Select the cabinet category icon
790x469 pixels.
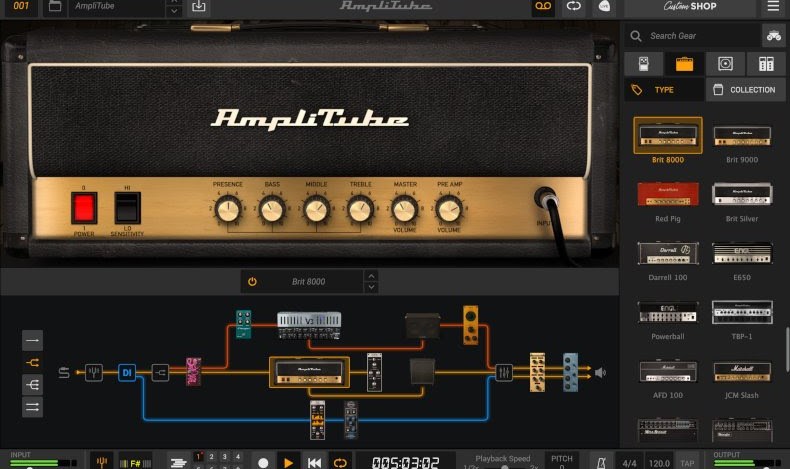[725, 64]
